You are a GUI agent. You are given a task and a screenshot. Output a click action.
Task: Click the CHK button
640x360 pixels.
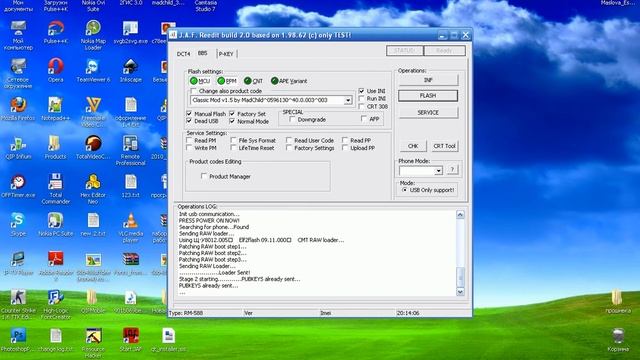(x=413, y=146)
